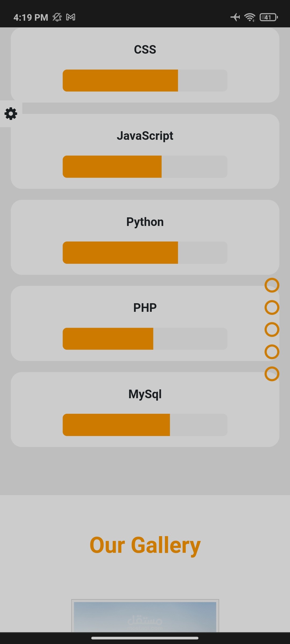
Task: Click the JavaScript skill progress bar
Action: [x=145, y=167]
